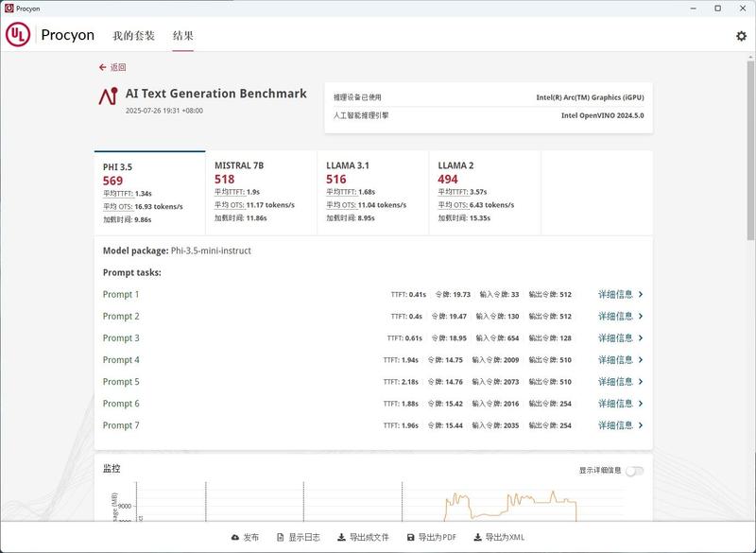Click the benchmark date 2025-07-26 19:31
The height and width of the screenshot is (553, 756).
[164, 111]
